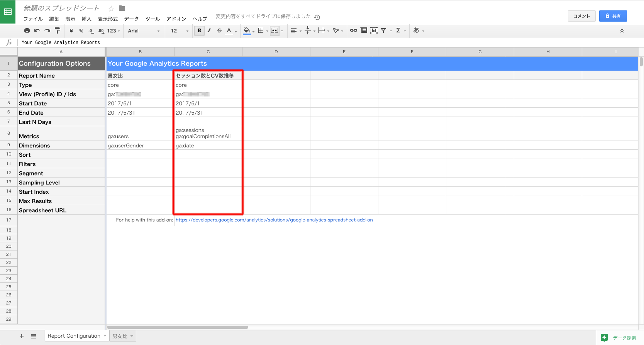Open the 男女比 tab dropdown arrow
The height and width of the screenshot is (345, 644).
[x=132, y=336]
